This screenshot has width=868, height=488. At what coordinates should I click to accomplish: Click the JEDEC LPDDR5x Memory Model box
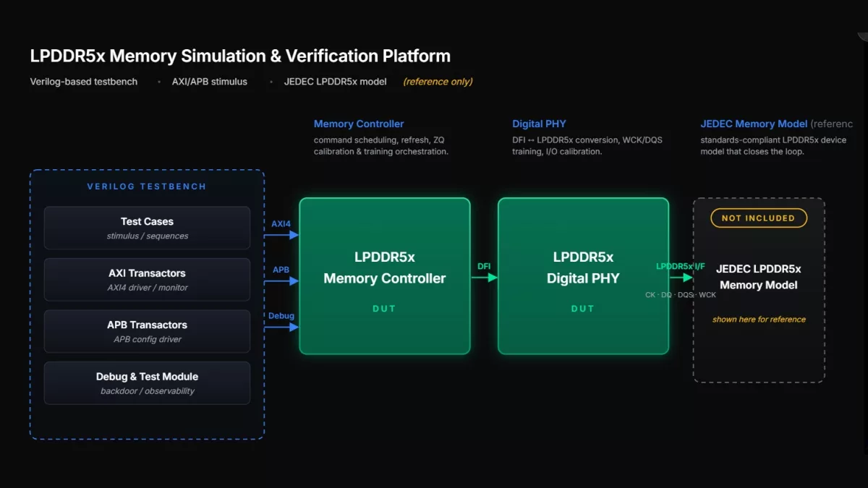click(759, 290)
